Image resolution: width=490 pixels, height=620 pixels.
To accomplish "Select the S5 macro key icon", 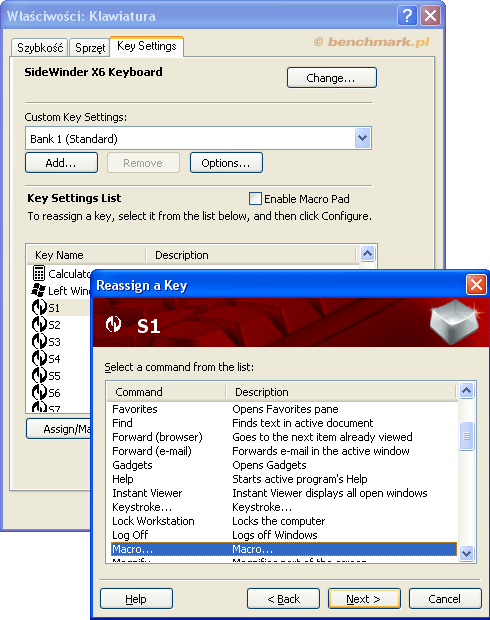I will pyautogui.click(x=39, y=376).
